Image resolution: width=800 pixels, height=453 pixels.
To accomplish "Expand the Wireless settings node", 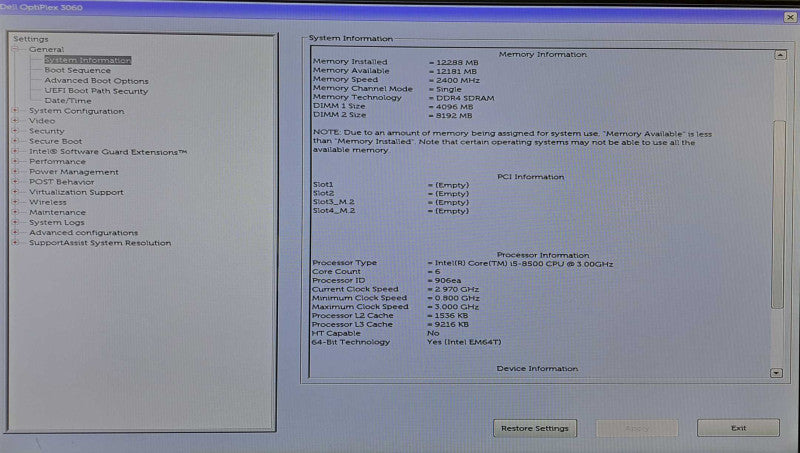I will [15, 202].
